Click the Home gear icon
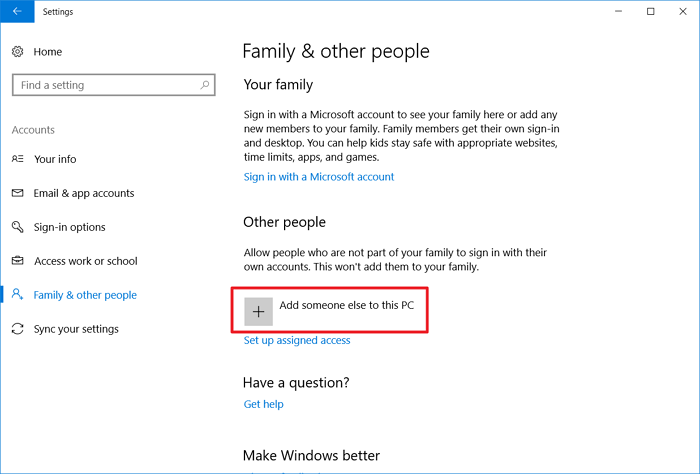Screen dimensions: 700x474 pyautogui.click(x=18, y=52)
